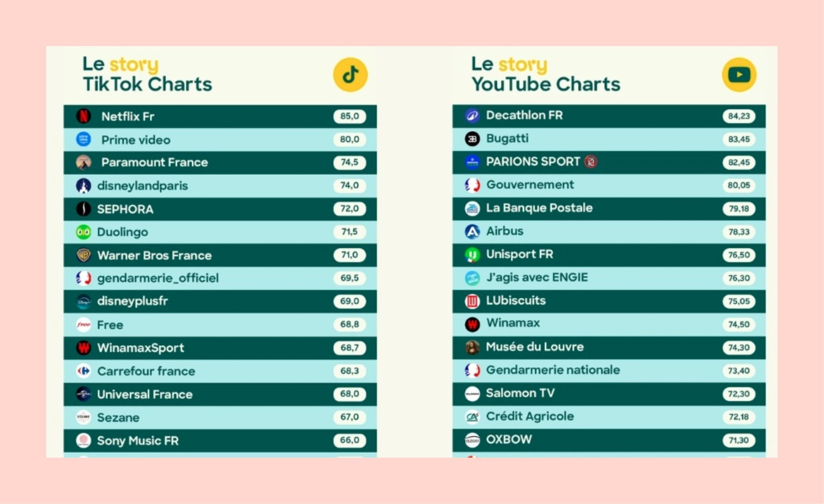Open the Decathlon FR channel name
This screenshot has height=504, width=824.
[524, 115]
